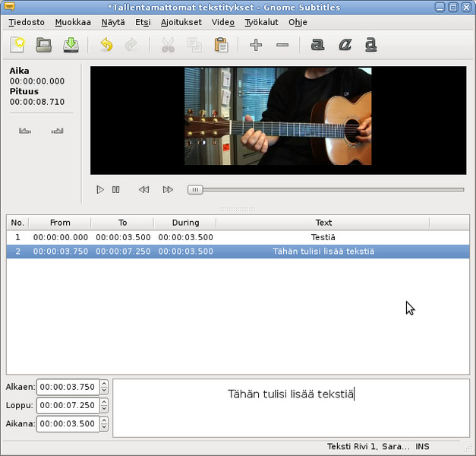Viewport: 476px width, 456px height.
Task: Click the New subtitles toolbar icon
Action: [x=17, y=45]
